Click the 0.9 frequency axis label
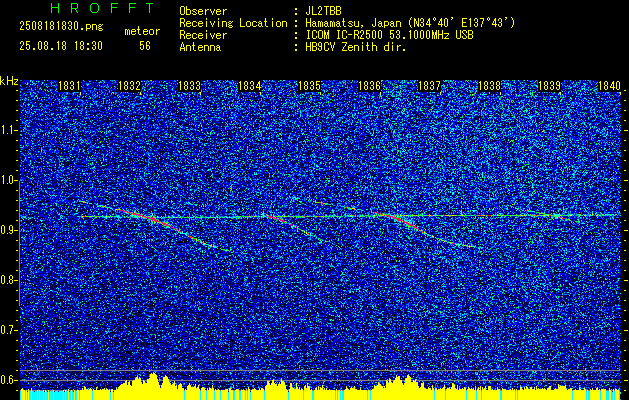This screenshot has width=629, height=400. click(9, 230)
